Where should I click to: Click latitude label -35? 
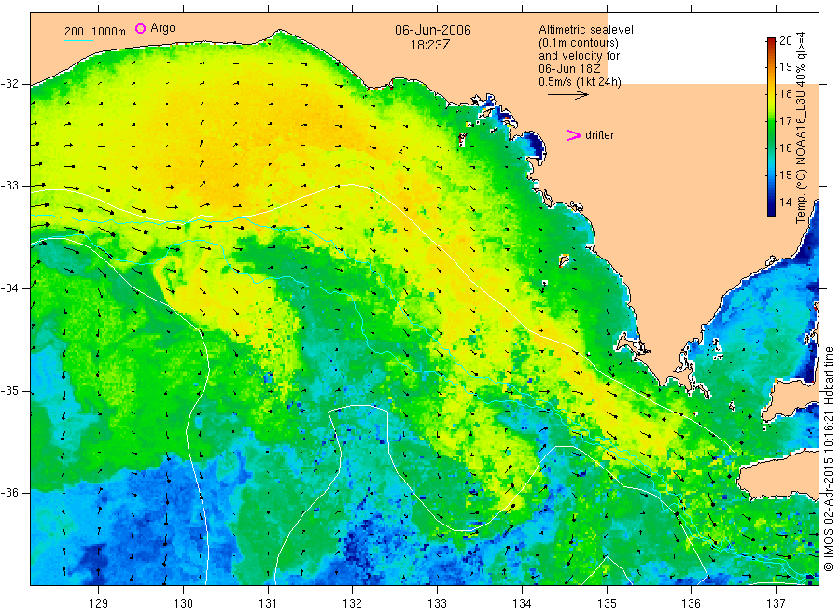9,390
